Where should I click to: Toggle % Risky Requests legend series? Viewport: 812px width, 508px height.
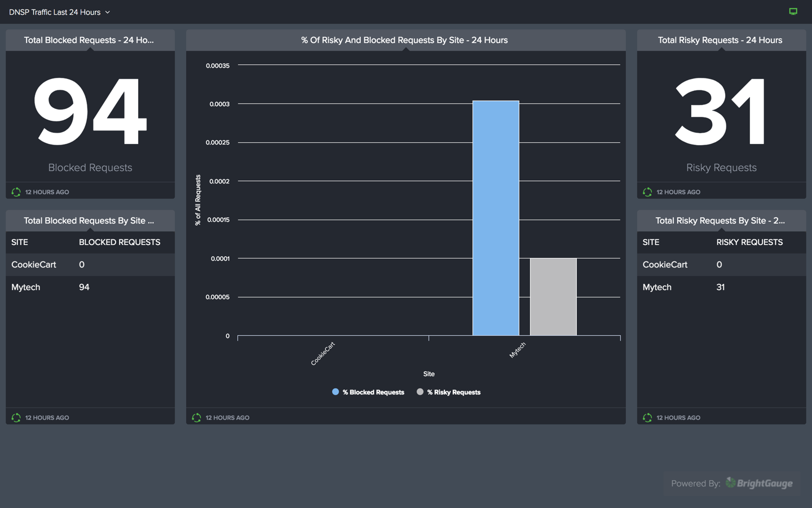[x=449, y=392]
